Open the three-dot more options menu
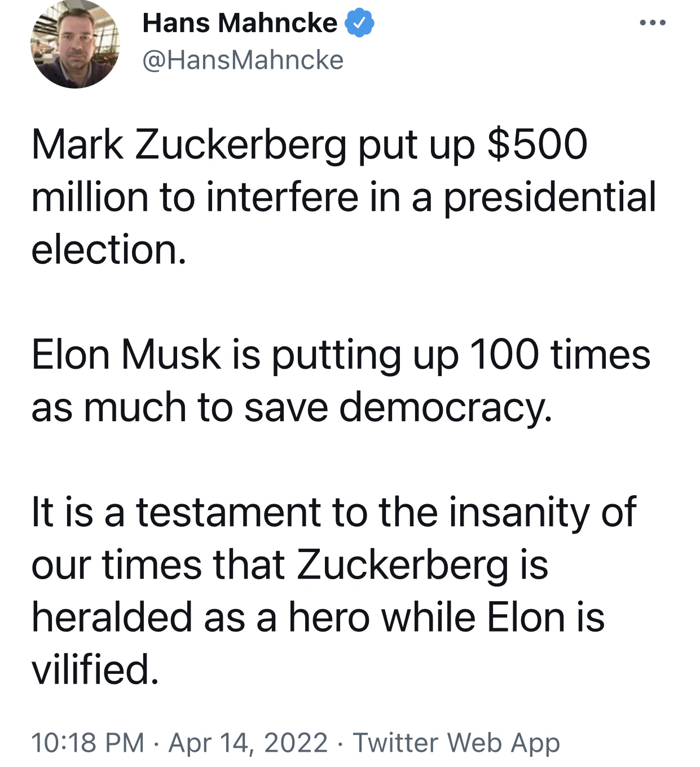The width and height of the screenshot is (700, 767). pyautogui.click(x=653, y=23)
